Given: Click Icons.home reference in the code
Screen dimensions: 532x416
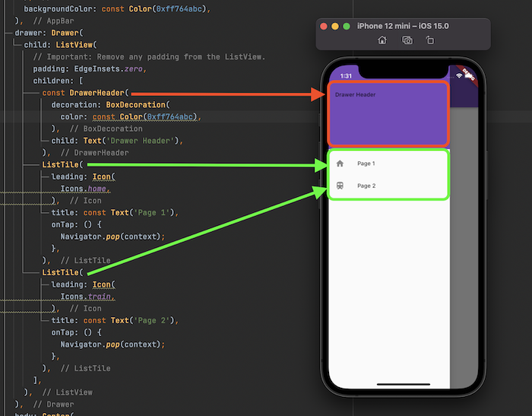Looking at the screenshot, I should [x=85, y=189].
